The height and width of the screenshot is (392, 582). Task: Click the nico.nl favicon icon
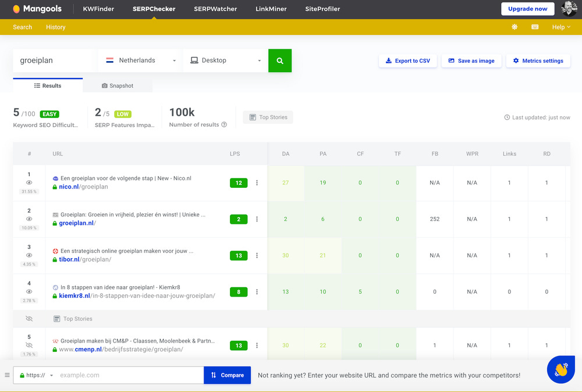pos(55,179)
